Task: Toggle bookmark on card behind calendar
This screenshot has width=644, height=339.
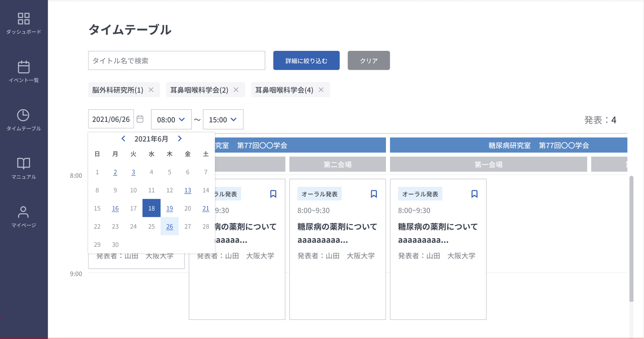Action: (273, 194)
